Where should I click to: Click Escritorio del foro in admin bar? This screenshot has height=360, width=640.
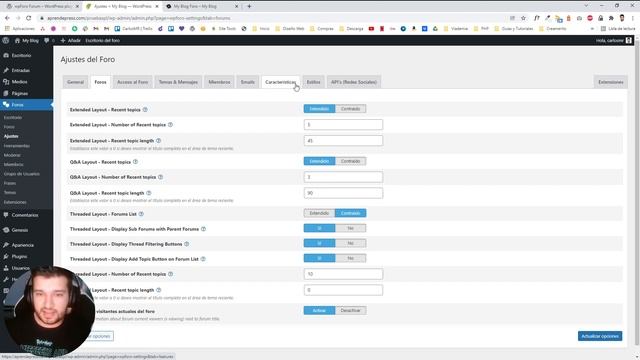coord(102,40)
